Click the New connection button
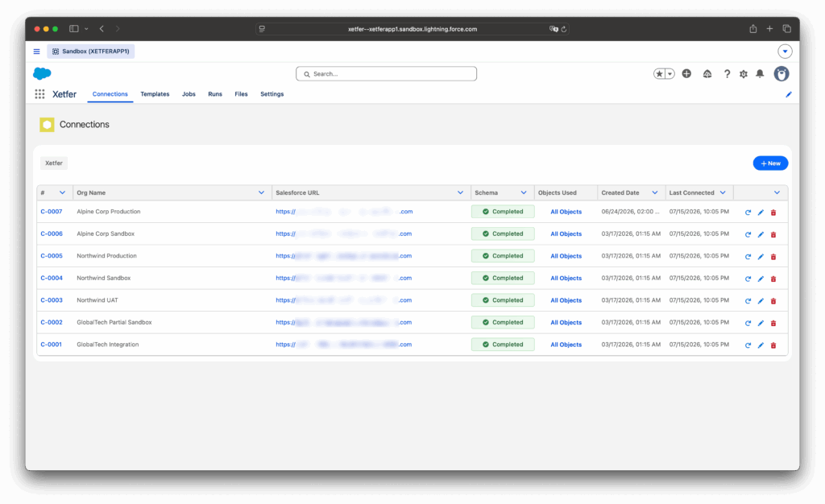This screenshot has width=825, height=504. coord(770,163)
